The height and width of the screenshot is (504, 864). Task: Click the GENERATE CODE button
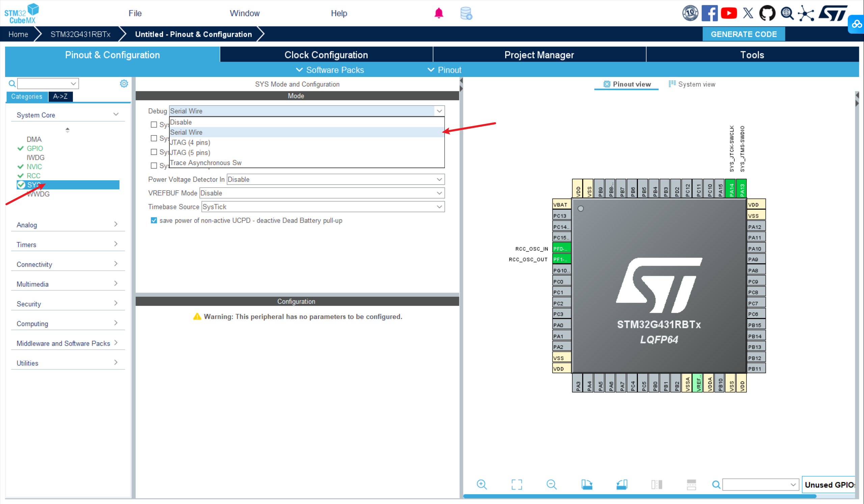point(743,34)
